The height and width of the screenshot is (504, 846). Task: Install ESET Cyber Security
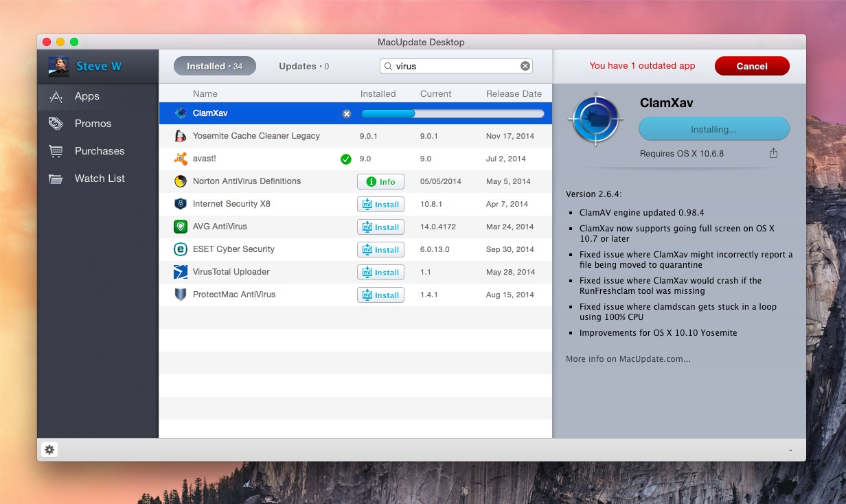click(380, 250)
